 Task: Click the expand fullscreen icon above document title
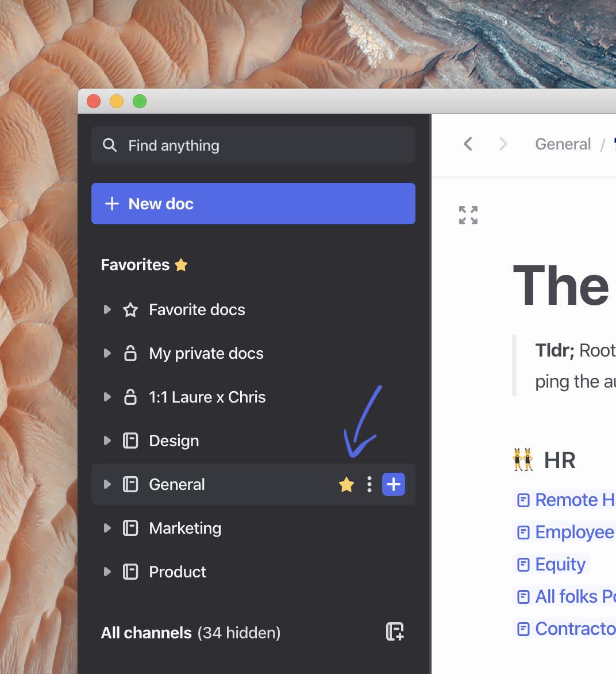[x=468, y=215]
